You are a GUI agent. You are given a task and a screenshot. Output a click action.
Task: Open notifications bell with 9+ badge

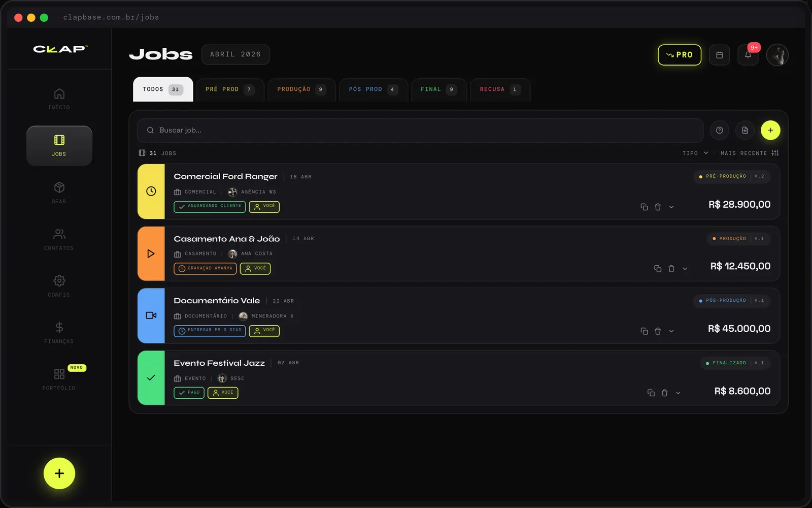tap(748, 55)
